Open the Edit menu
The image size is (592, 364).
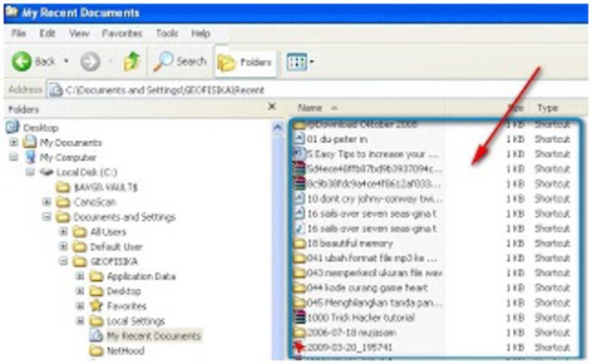tap(47, 34)
